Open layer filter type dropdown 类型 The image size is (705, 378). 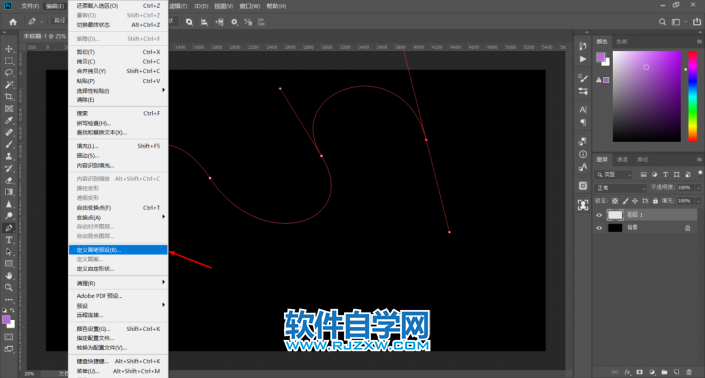(x=614, y=174)
